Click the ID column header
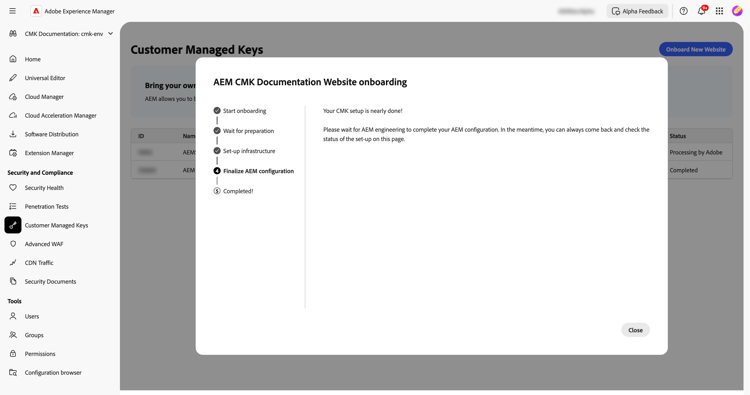750x395 pixels. (x=141, y=136)
